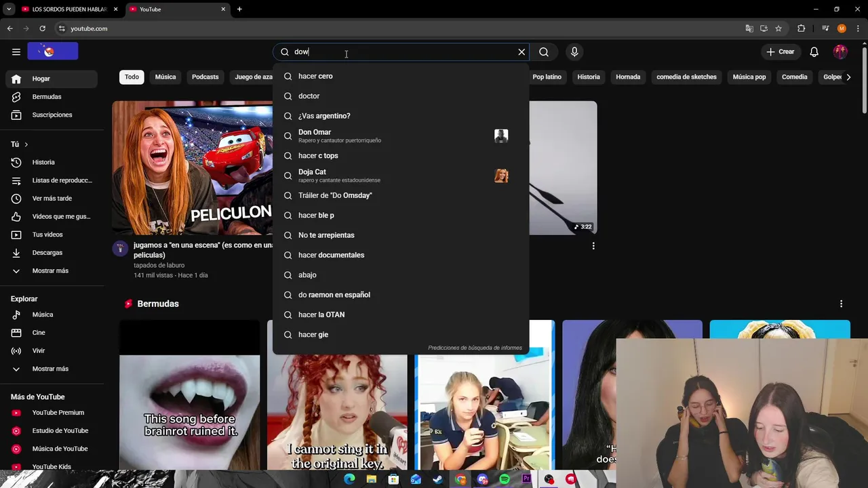Start voice search with the microphone
This screenshot has height=488, width=868.
(574, 52)
